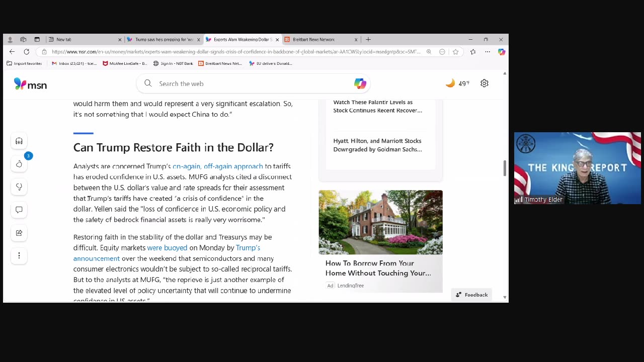
Task: Open Watch These Palantir Levels story
Action: [x=378, y=106]
